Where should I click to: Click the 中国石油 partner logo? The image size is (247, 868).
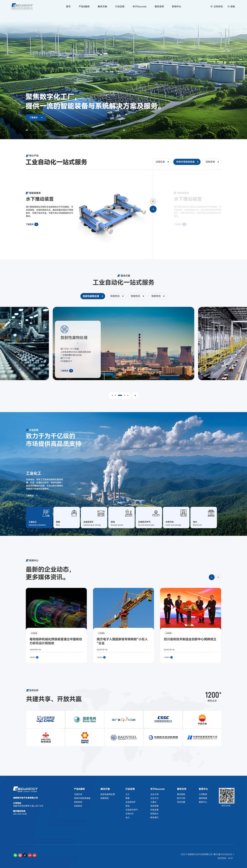tap(202, 719)
